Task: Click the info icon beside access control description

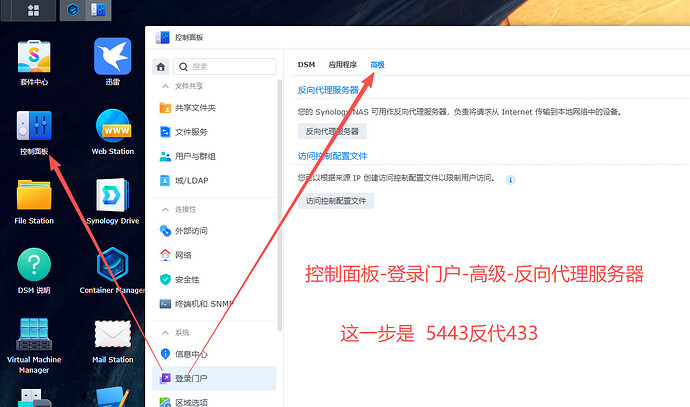Action: tap(510, 180)
